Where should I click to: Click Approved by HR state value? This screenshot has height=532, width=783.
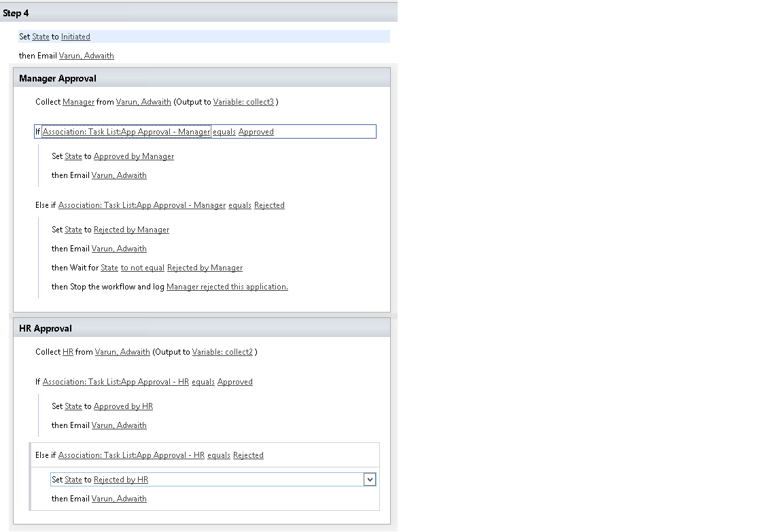123,406
